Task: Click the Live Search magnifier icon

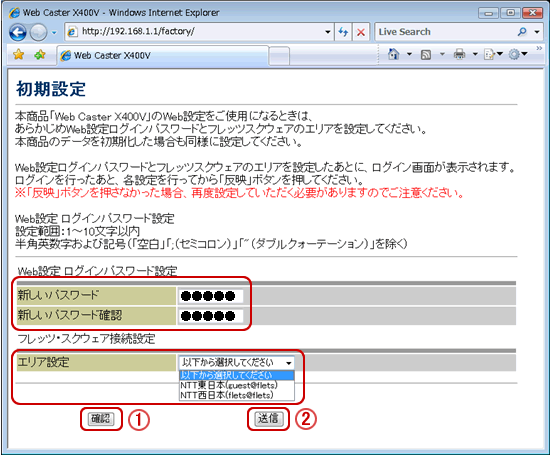Action: [522, 32]
